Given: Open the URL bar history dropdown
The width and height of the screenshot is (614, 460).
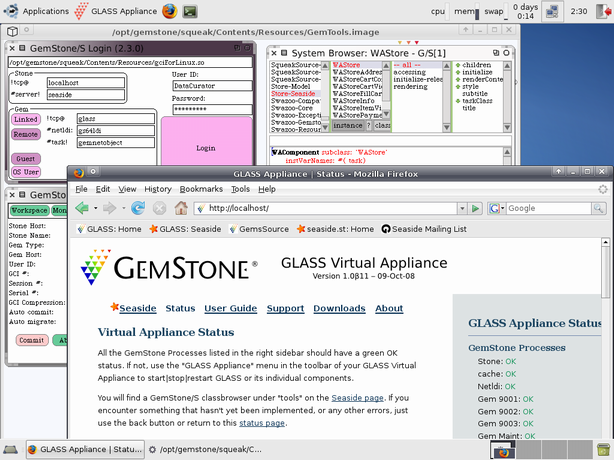Looking at the screenshot, I should tap(462, 208).
